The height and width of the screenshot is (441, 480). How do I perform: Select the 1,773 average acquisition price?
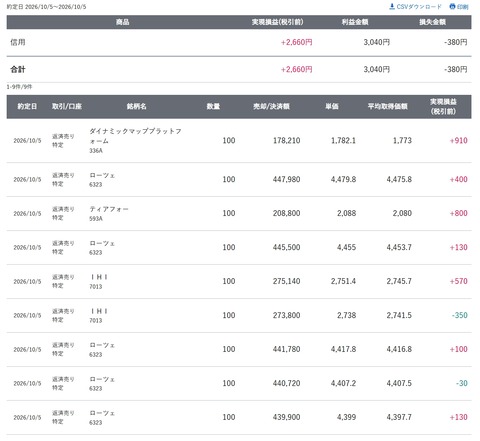[x=402, y=141]
